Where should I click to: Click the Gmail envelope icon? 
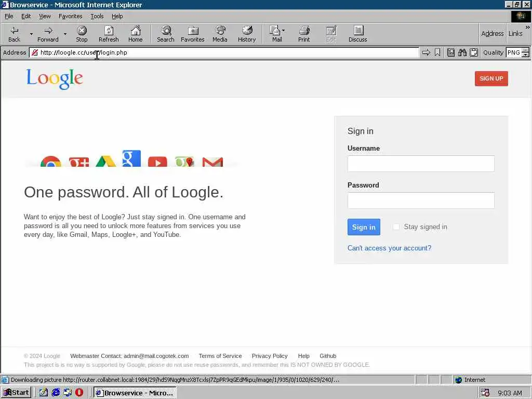212,162
